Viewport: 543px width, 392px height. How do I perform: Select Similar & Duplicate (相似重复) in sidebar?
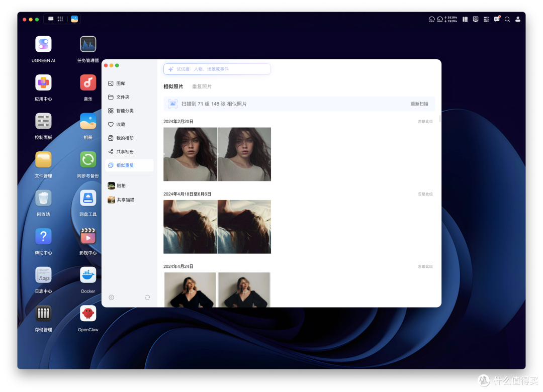[129, 165]
